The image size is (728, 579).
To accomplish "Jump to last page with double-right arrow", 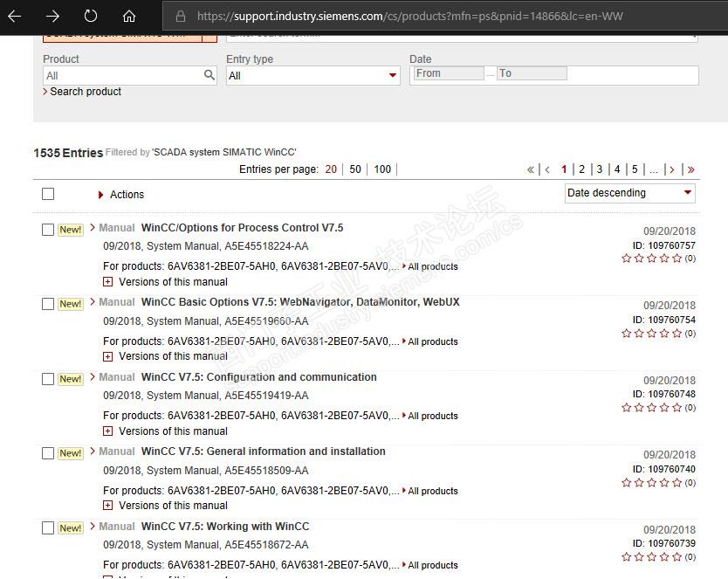I will [x=690, y=169].
